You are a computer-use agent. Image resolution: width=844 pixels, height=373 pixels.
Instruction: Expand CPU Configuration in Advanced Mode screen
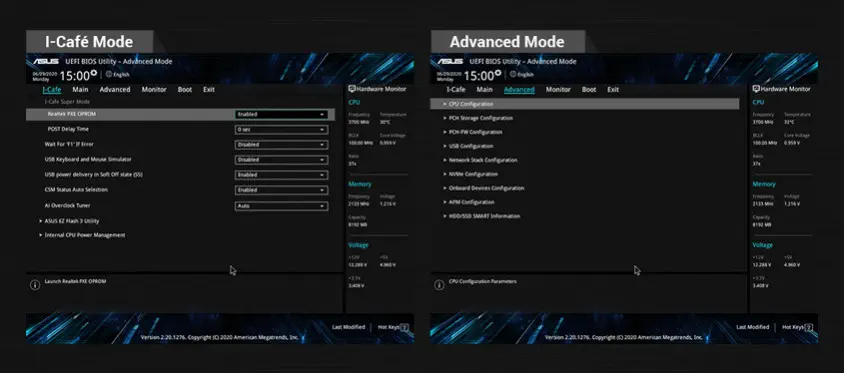[x=585, y=104]
